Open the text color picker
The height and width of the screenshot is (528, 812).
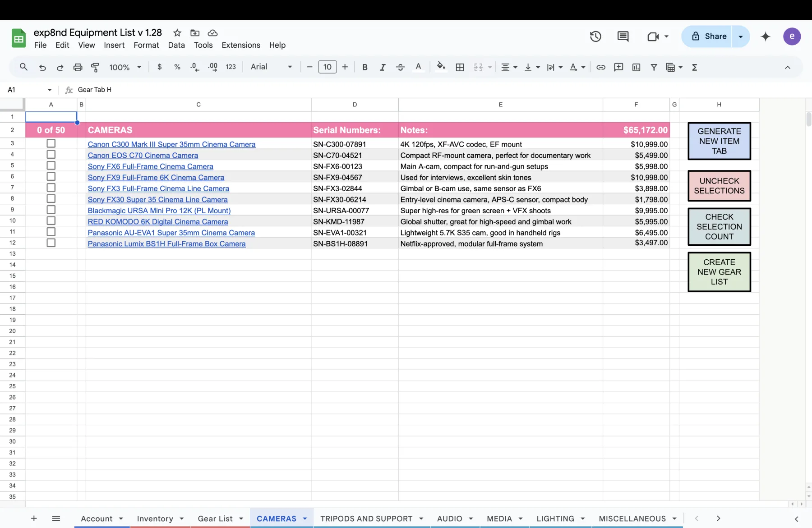[418, 67]
